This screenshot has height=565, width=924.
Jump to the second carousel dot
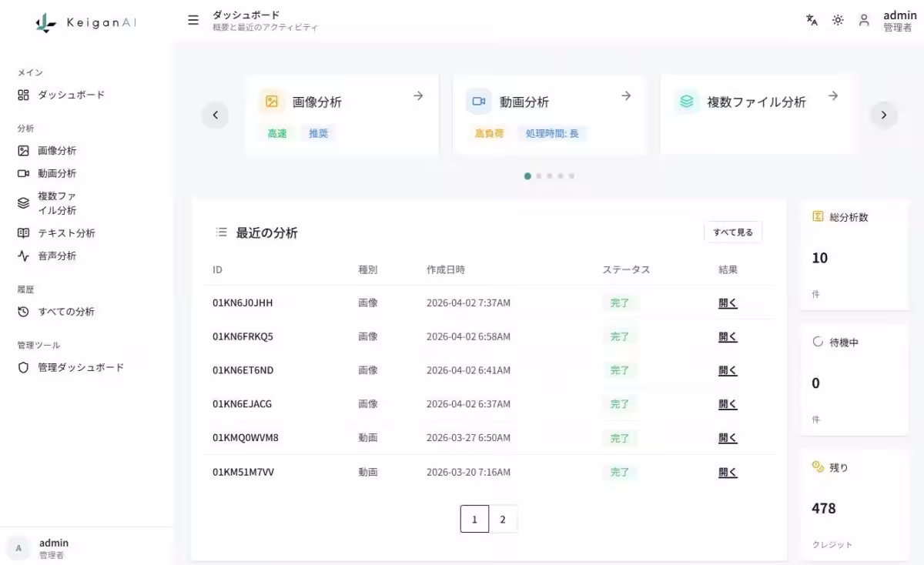pos(538,176)
